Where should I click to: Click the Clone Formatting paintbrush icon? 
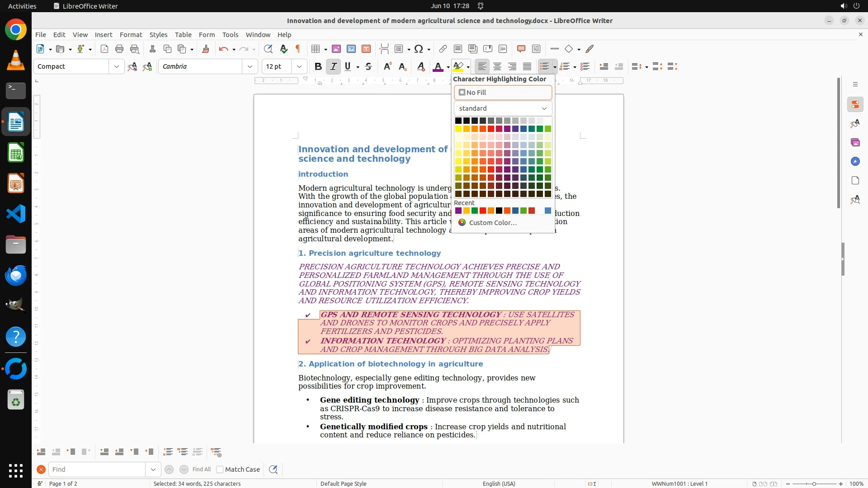point(206,49)
